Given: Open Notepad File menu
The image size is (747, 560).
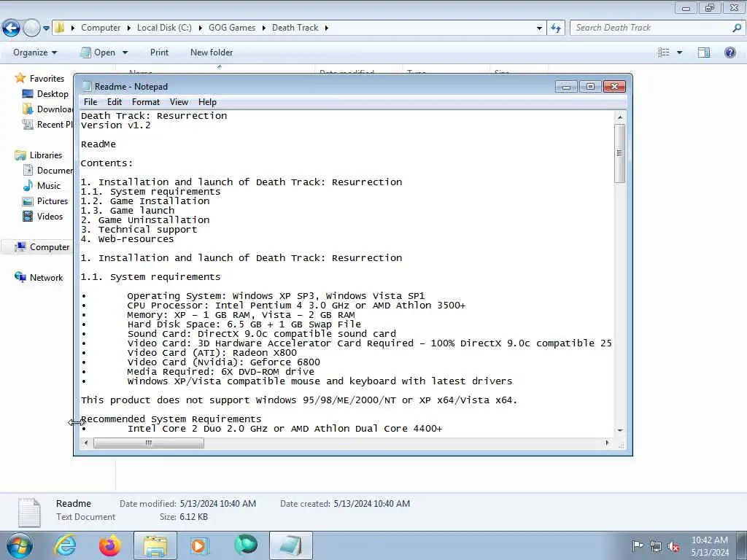Looking at the screenshot, I should point(90,102).
